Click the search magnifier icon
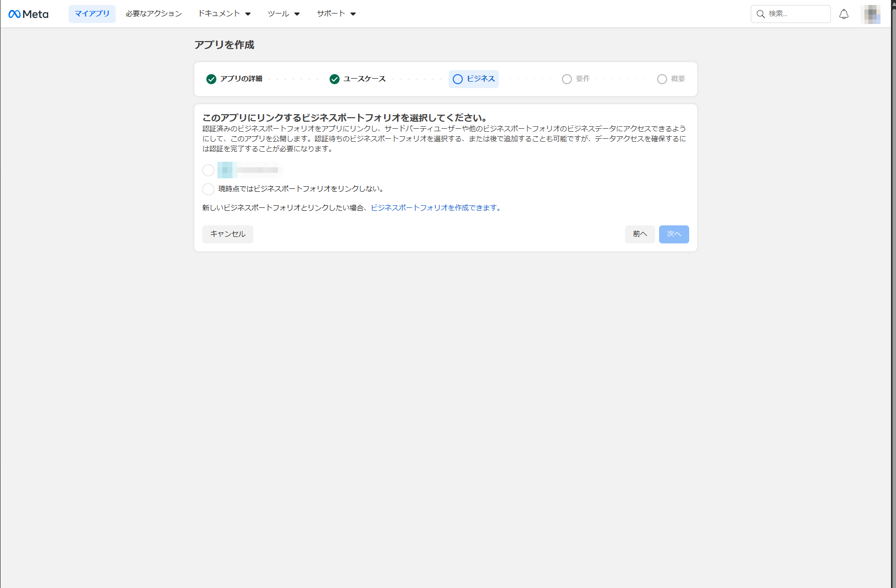The height and width of the screenshot is (588, 896). [x=761, y=14]
